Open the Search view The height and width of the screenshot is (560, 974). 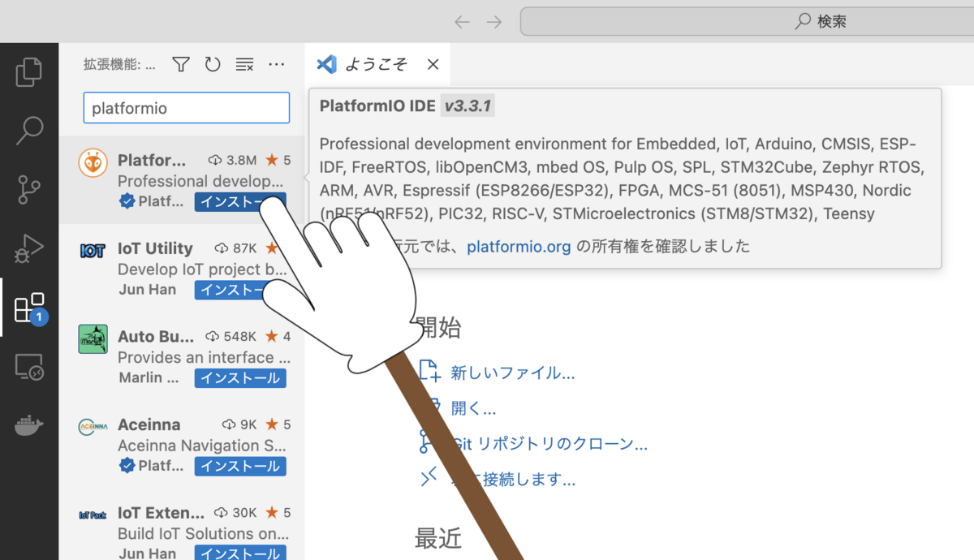tap(29, 130)
